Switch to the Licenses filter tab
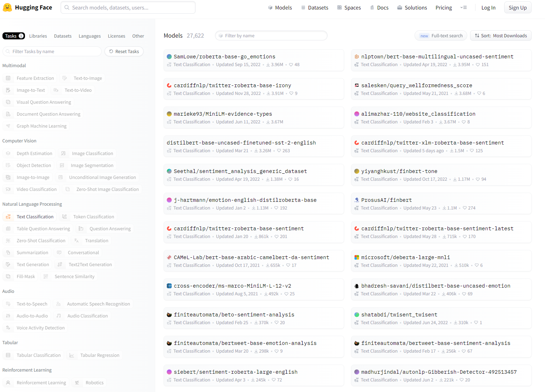The width and height of the screenshot is (545, 392). coord(116,36)
